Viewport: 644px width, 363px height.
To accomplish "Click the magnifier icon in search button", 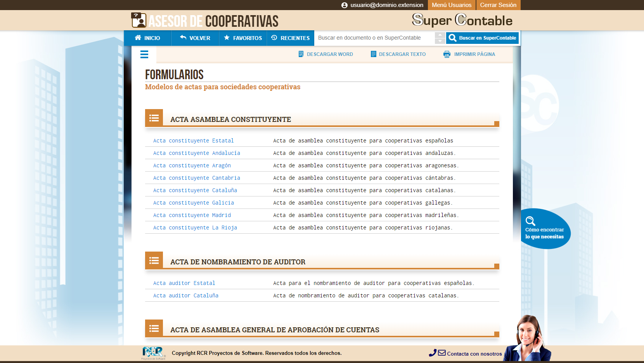I will tap(452, 38).
